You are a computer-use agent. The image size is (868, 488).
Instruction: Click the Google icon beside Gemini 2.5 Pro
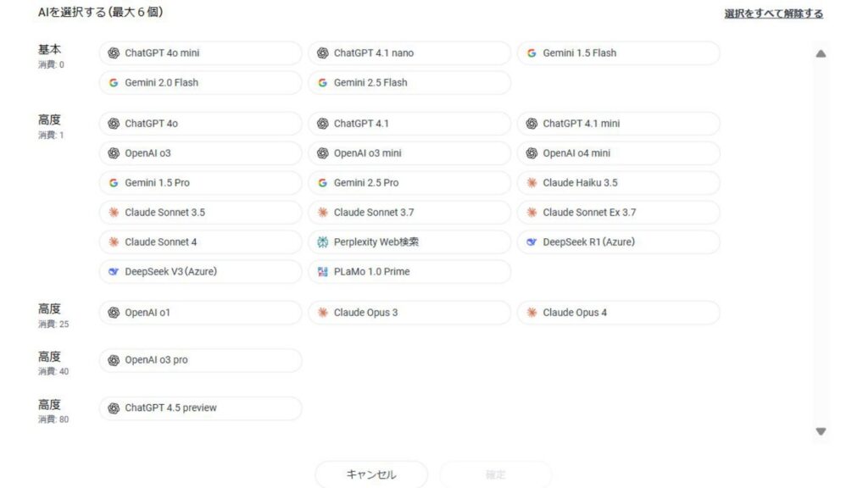click(x=323, y=183)
